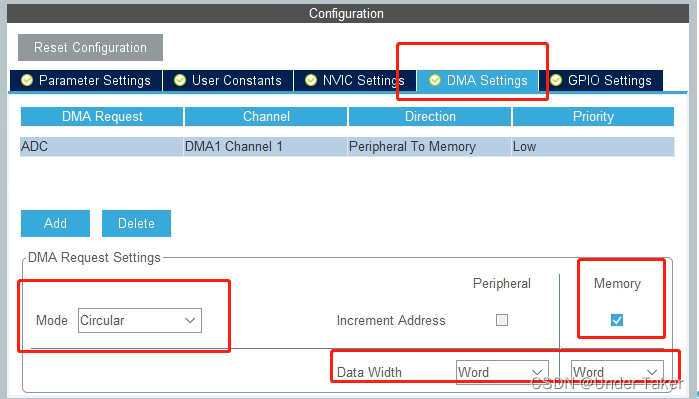Click the Channel column header

tap(266, 116)
